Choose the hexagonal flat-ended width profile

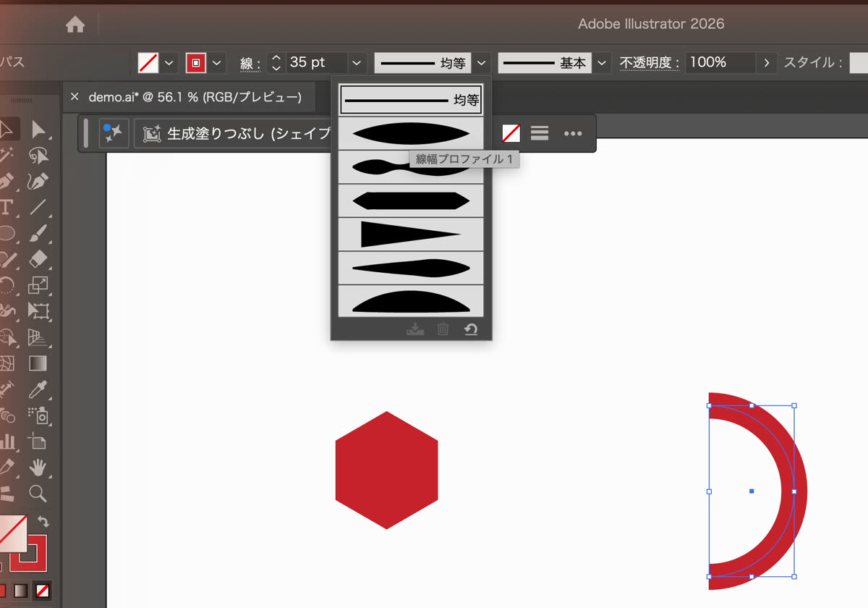pos(411,200)
